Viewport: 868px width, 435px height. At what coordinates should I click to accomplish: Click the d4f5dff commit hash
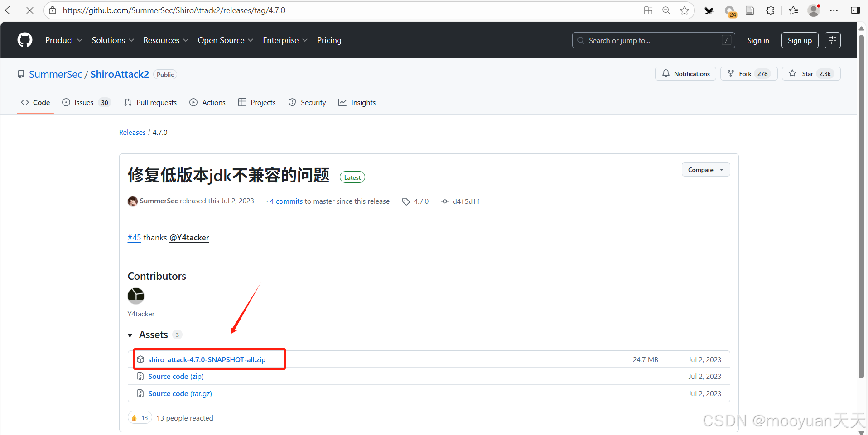[467, 201]
